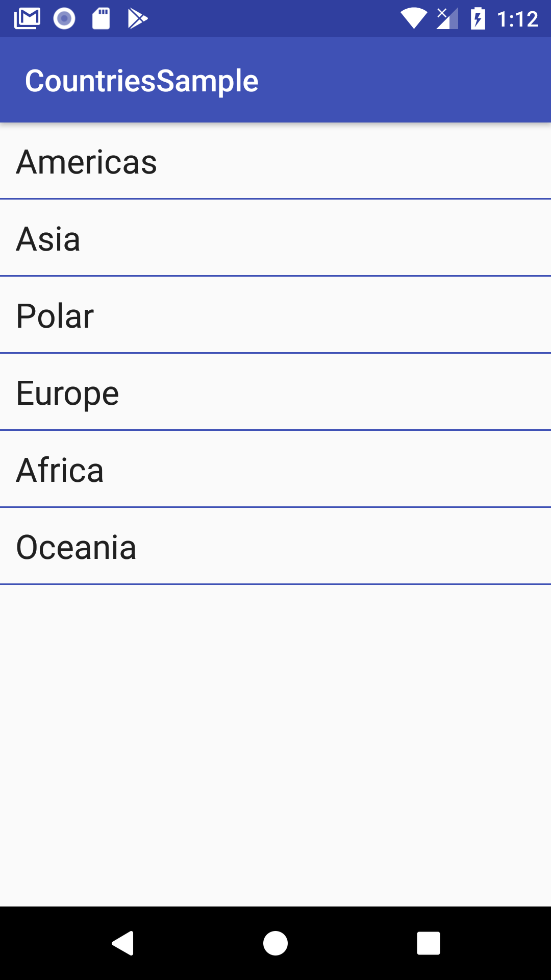
Task: Tap the cellular signal icon
Action: point(447,19)
